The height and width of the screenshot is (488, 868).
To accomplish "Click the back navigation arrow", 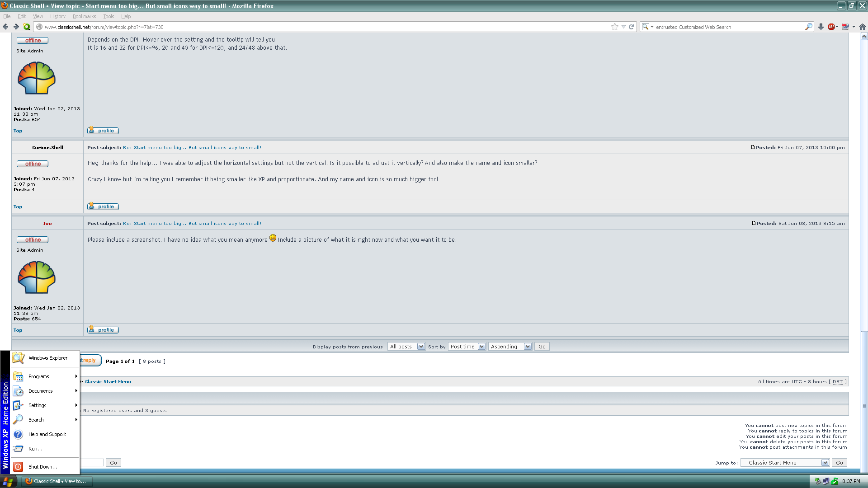I will [5, 27].
